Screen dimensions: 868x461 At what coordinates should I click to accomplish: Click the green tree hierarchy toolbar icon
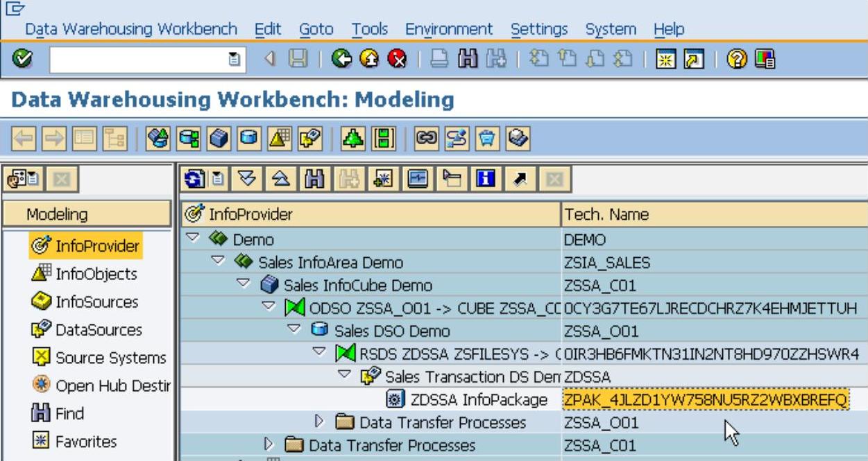click(352, 139)
